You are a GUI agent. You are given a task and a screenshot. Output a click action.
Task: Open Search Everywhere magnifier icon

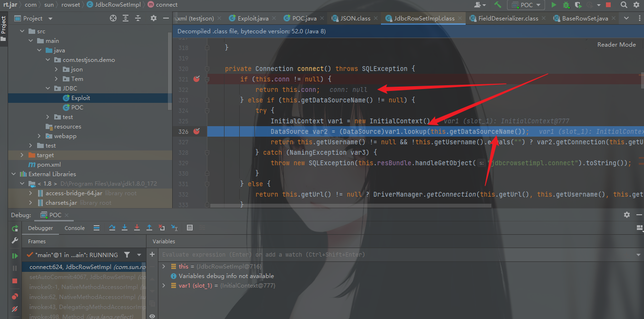624,5
